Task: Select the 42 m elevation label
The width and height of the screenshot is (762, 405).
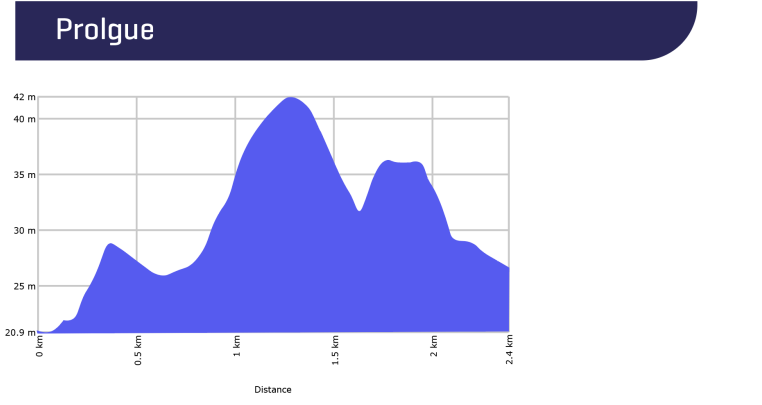Action: click(x=24, y=97)
